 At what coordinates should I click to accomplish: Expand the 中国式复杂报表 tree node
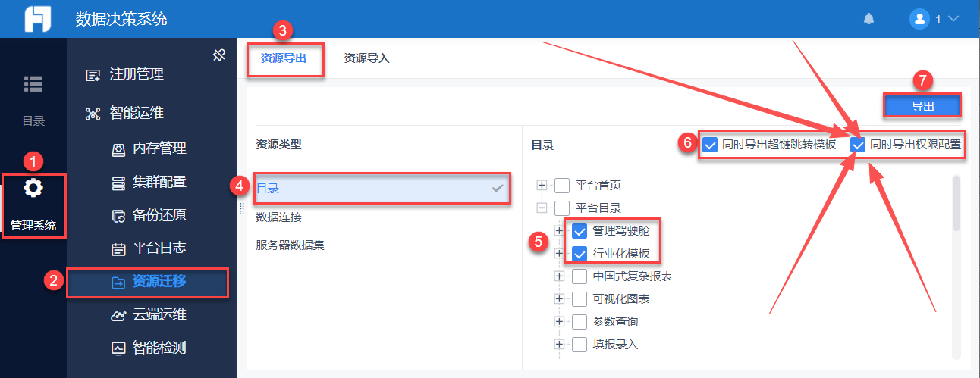[x=559, y=276]
